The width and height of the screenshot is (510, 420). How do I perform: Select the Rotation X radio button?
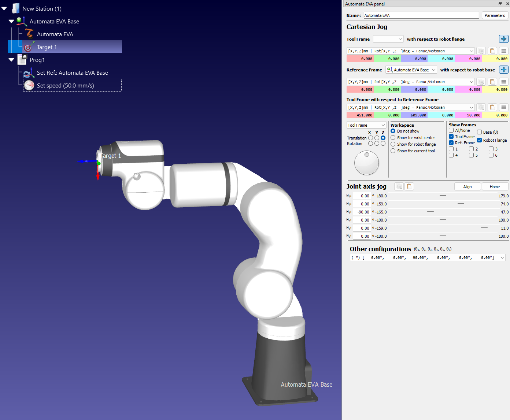point(370,144)
